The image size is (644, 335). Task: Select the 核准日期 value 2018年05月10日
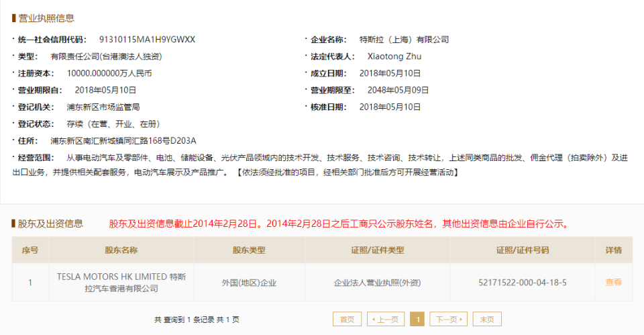tap(390, 107)
